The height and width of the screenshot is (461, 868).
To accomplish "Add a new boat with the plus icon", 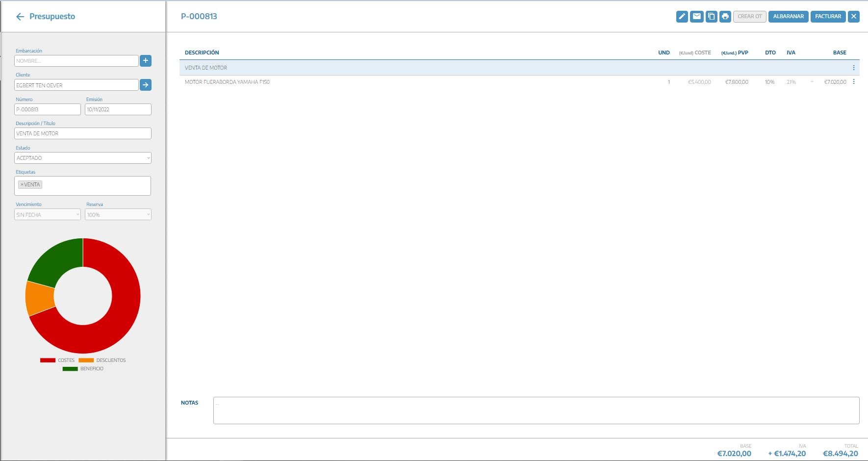I will coord(146,60).
